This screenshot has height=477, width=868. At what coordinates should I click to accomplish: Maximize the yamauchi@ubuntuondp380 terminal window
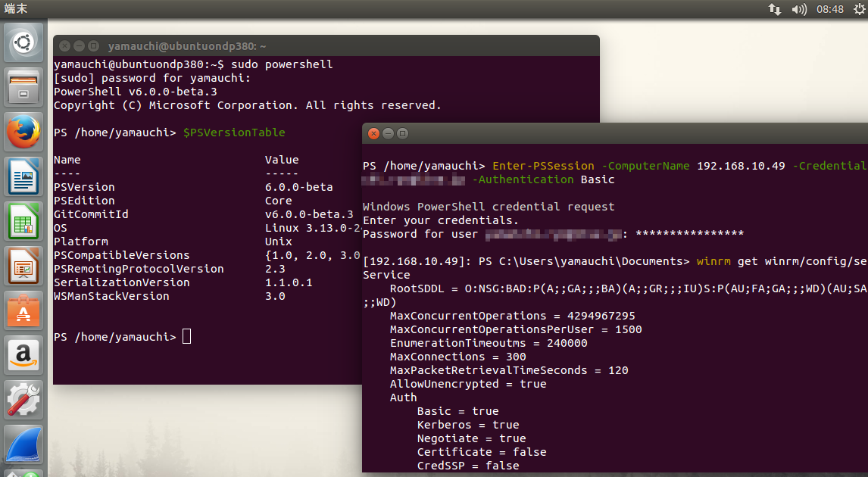click(94, 46)
